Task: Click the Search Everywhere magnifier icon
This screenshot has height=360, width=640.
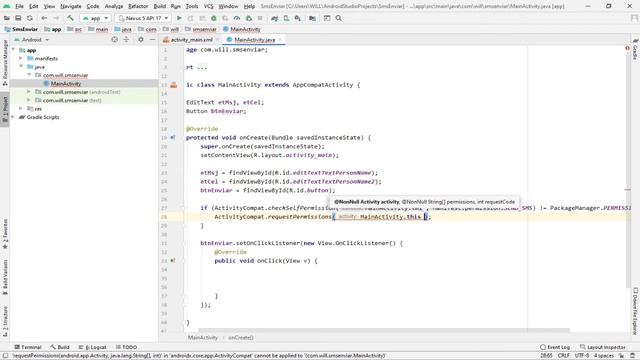Action: point(339,18)
